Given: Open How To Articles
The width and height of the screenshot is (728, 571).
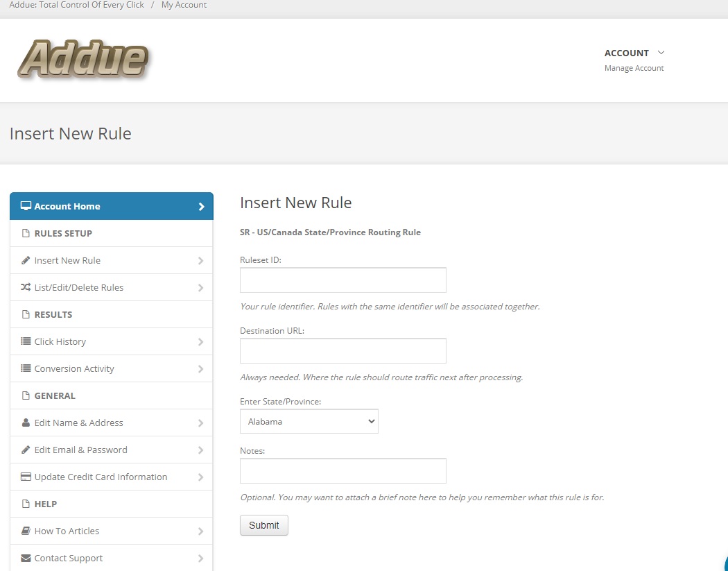Looking at the screenshot, I should (112, 531).
